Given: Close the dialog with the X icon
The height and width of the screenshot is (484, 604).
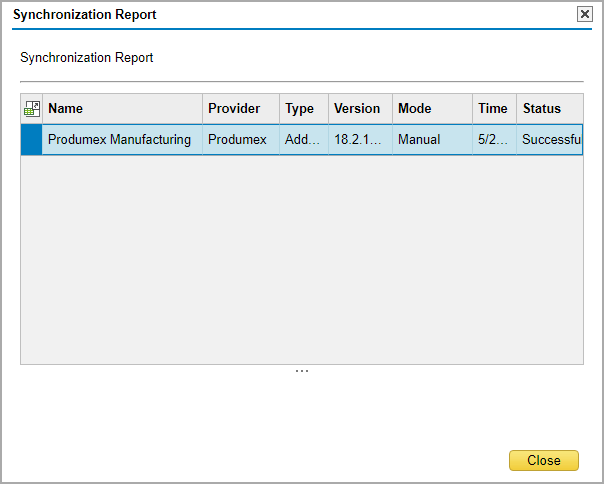Looking at the screenshot, I should (585, 14).
